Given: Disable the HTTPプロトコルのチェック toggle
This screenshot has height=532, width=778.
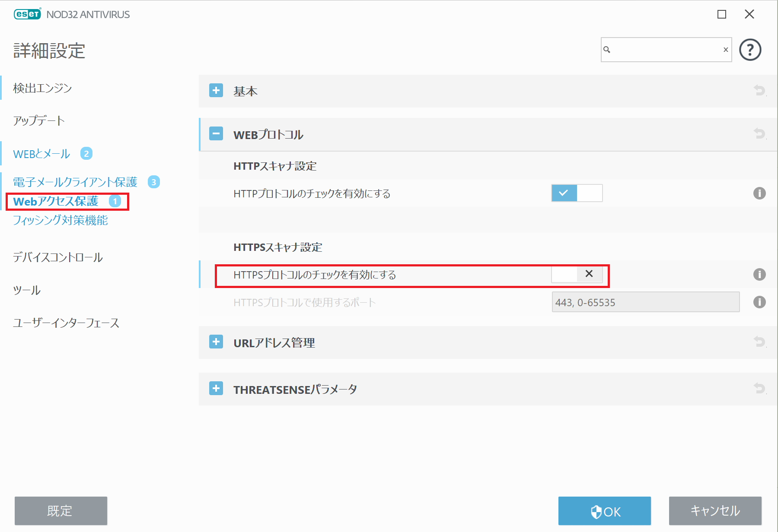Looking at the screenshot, I should 577,193.
